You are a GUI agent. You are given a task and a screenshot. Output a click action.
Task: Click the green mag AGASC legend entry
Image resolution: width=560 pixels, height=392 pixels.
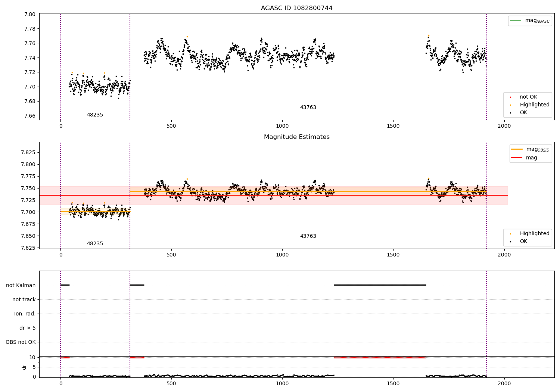pos(530,21)
